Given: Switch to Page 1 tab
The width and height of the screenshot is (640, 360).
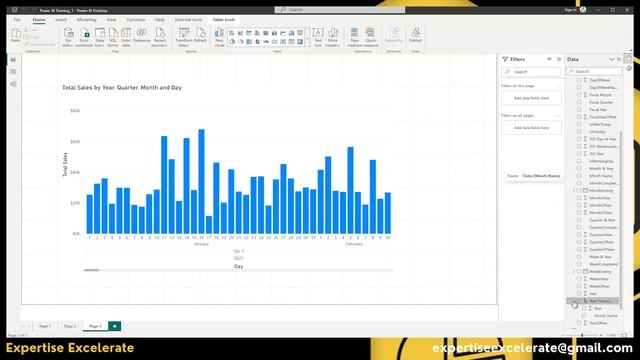Looking at the screenshot, I should (45, 326).
